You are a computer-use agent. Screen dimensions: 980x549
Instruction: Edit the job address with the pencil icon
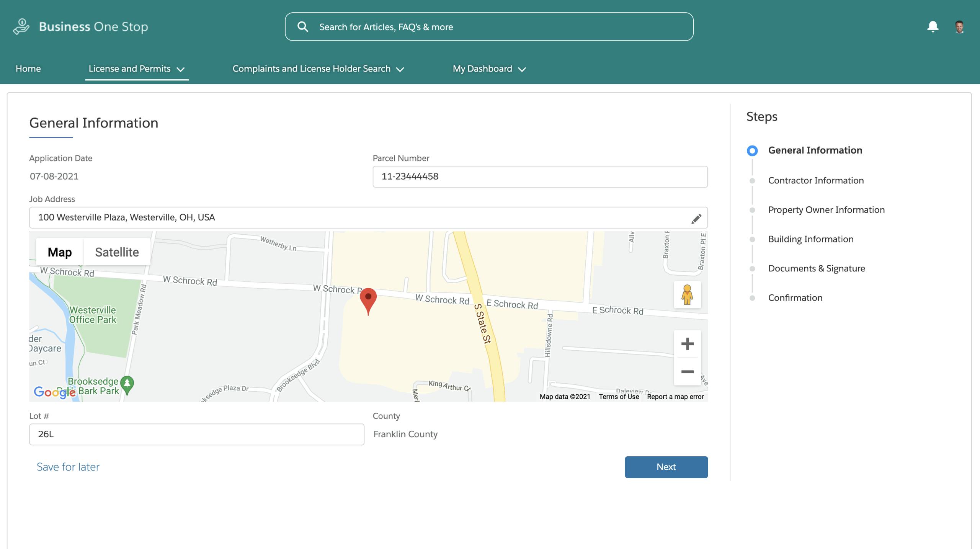696,219
